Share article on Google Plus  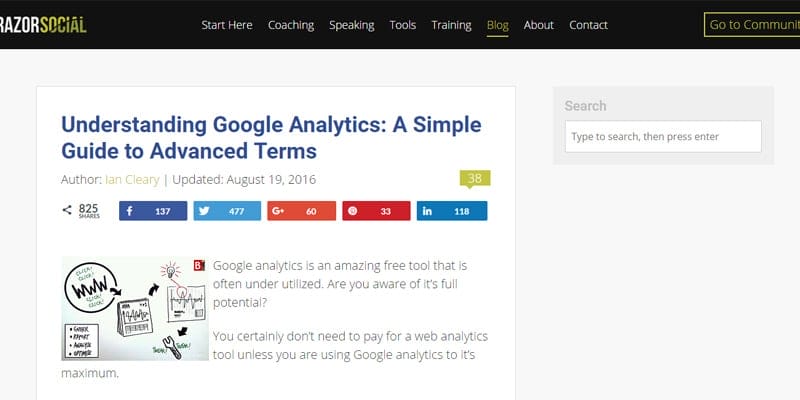click(301, 211)
